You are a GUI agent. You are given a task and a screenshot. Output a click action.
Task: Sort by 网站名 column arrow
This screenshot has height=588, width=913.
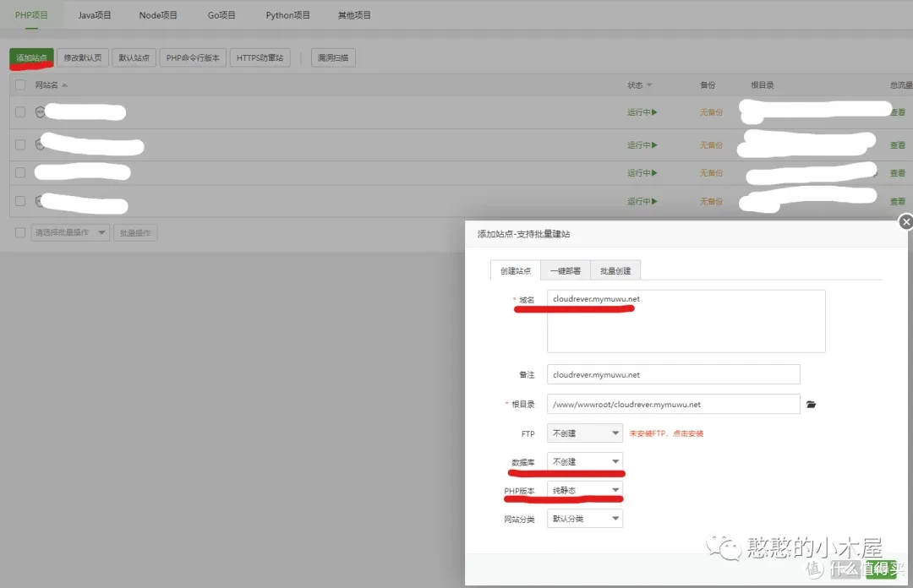[64, 85]
